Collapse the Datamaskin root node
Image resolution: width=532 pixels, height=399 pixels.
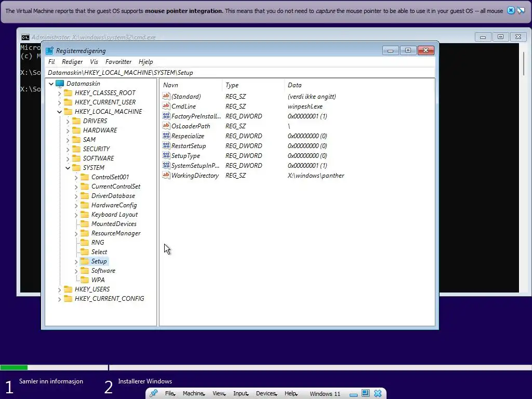(51, 84)
